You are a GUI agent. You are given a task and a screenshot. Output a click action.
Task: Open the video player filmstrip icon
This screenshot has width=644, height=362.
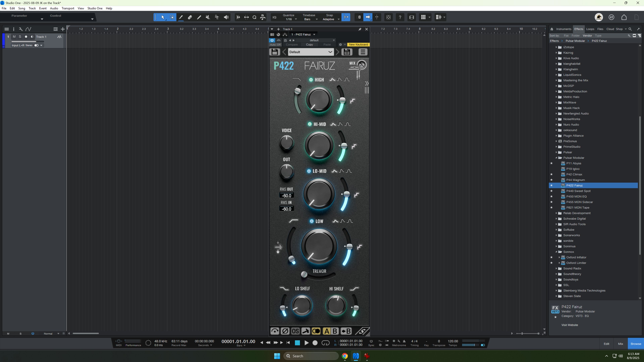pyautogui.click(x=412, y=17)
